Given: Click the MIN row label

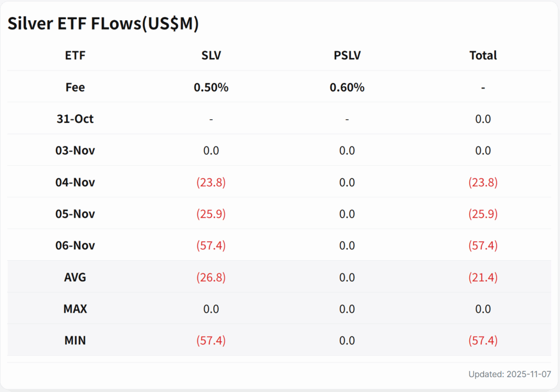Looking at the screenshot, I should pyautogui.click(x=75, y=341).
